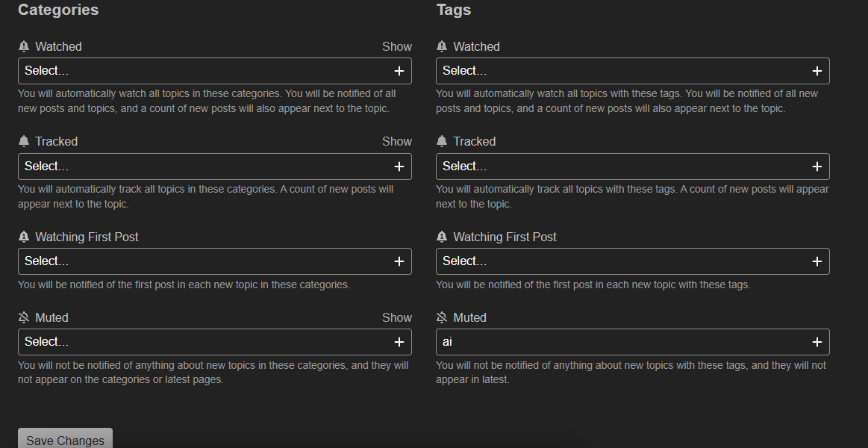Viewport: 868px width, 448px height.
Task: Click plus icon in Tags Muted selector
Action: point(817,342)
